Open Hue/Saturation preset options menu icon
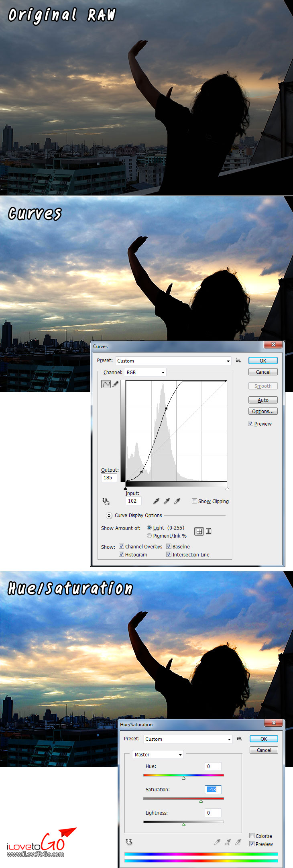 240,739
